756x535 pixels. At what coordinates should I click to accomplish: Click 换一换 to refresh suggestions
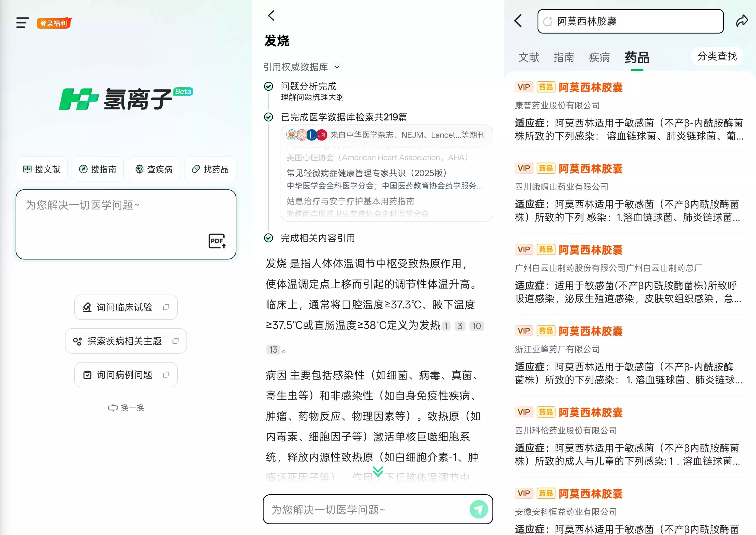[x=126, y=407]
